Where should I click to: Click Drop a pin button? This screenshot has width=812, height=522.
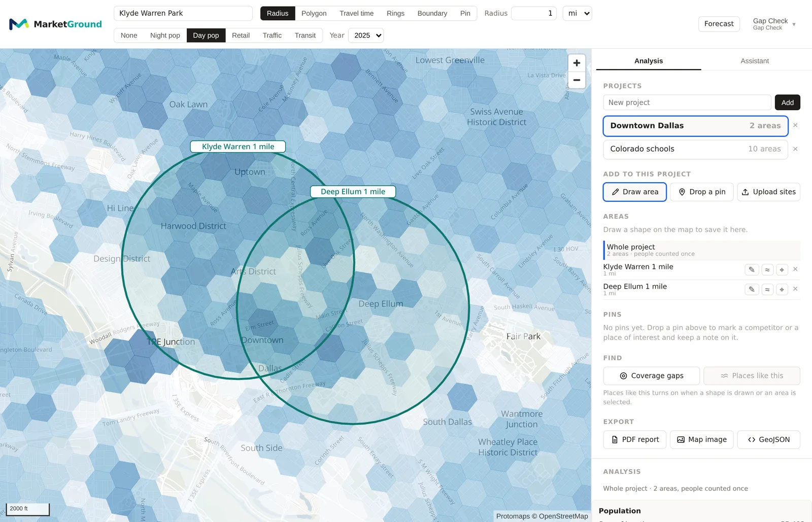(702, 192)
